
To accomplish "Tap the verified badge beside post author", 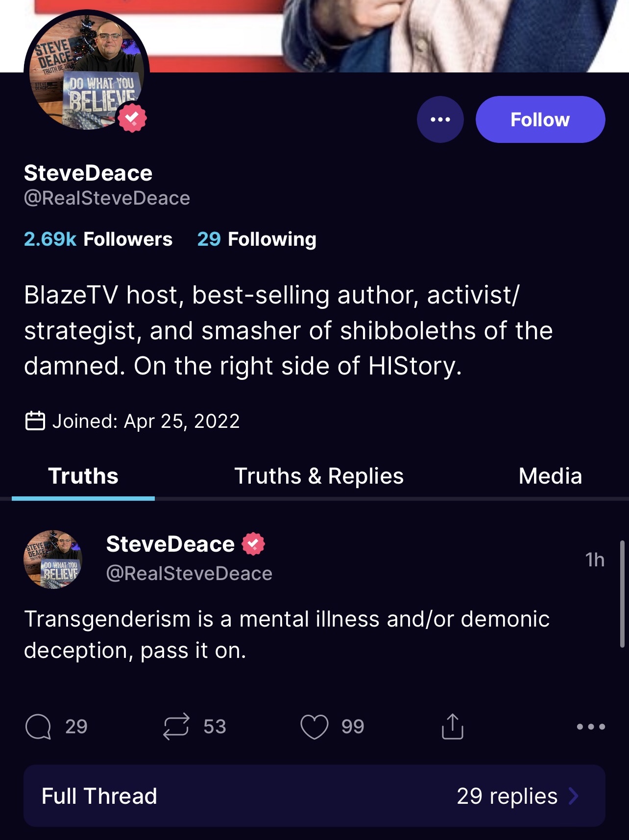I will point(253,544).
